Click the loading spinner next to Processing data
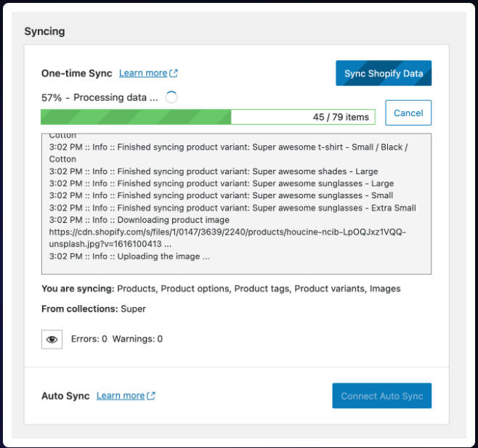Image resolution: width=478 pixels, height=448 pixels. [x=171, y=97]
